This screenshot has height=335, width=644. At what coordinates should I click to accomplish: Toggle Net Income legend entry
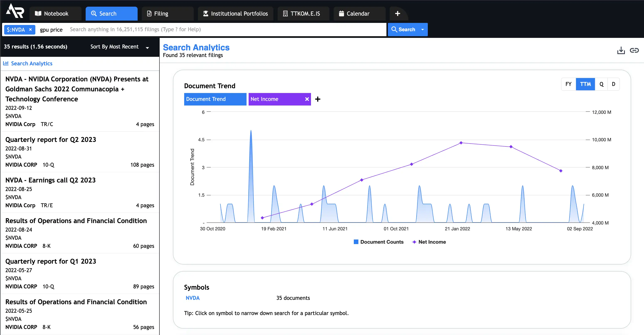(x=429, y=242)
